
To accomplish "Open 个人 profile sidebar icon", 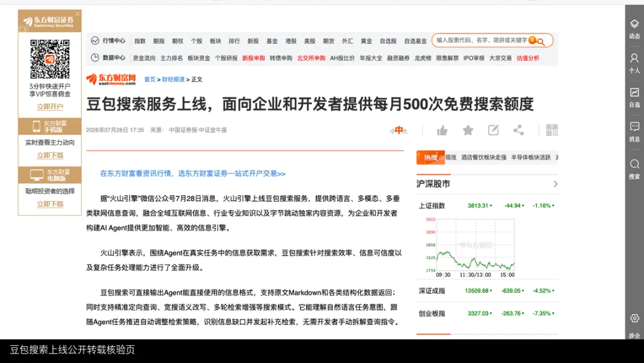I will pos(634,64).
